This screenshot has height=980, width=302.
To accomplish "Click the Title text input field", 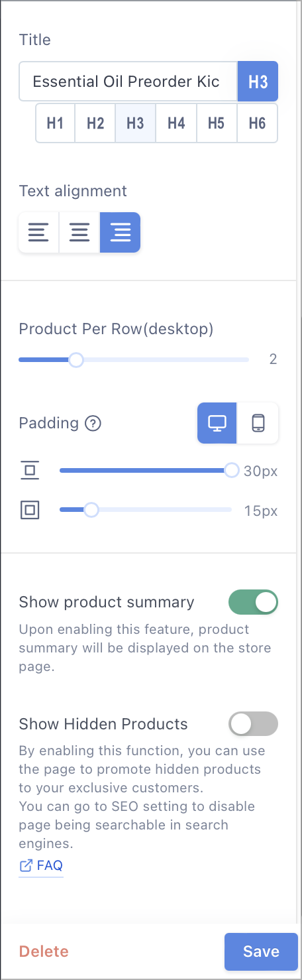I will [x=128, y=82].
